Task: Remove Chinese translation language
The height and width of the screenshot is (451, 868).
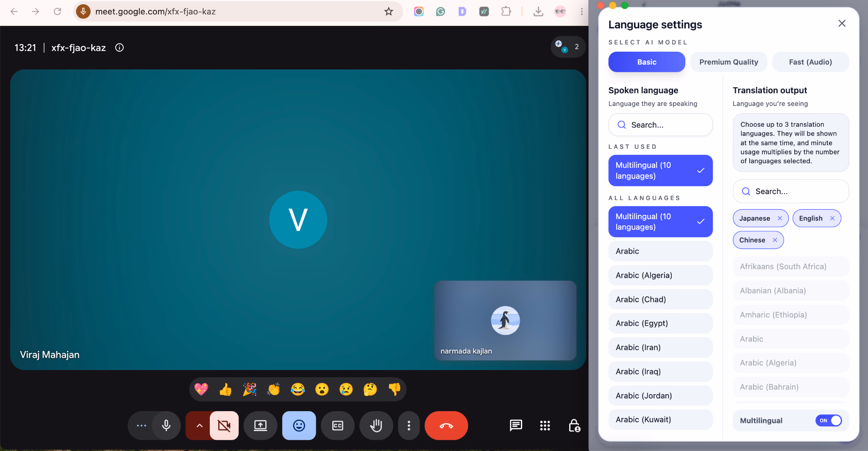Action: 775,240
